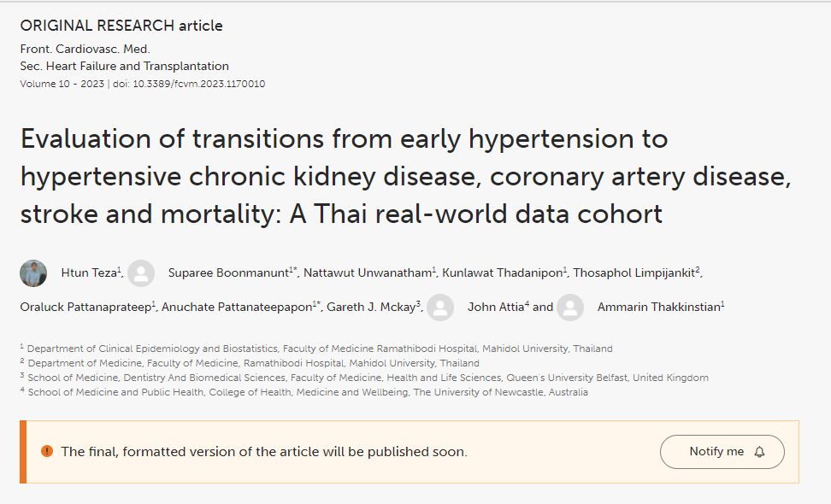The image size is (831, 504).
Task: Click Htun Teza's profile photo
Action: (33, 273)
